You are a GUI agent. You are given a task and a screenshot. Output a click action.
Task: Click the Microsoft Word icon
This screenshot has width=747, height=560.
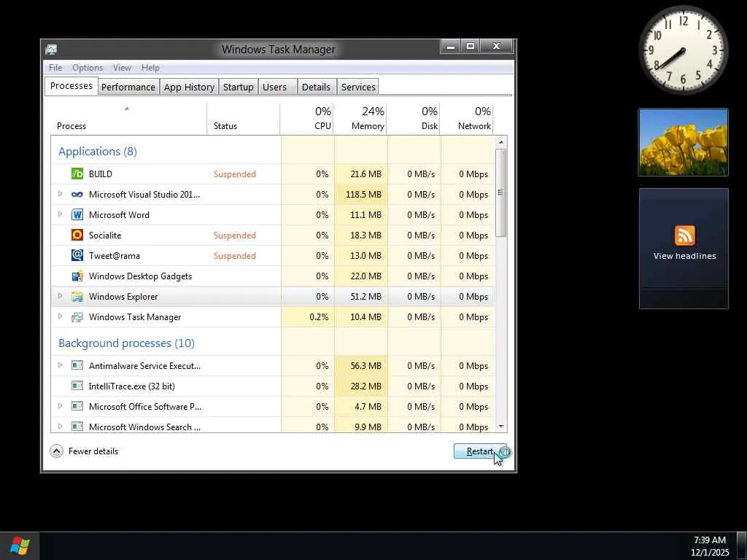pyautogui.click(x=77, y=215)
